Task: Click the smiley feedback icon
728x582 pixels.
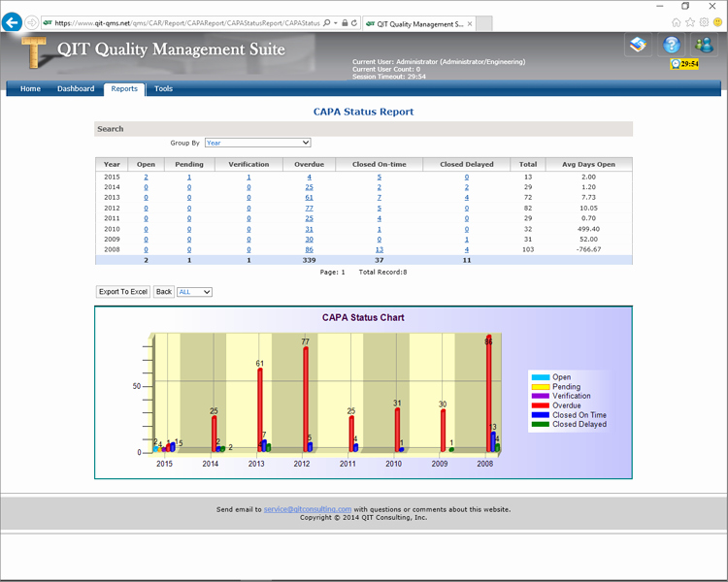Action: pos(717,22)
